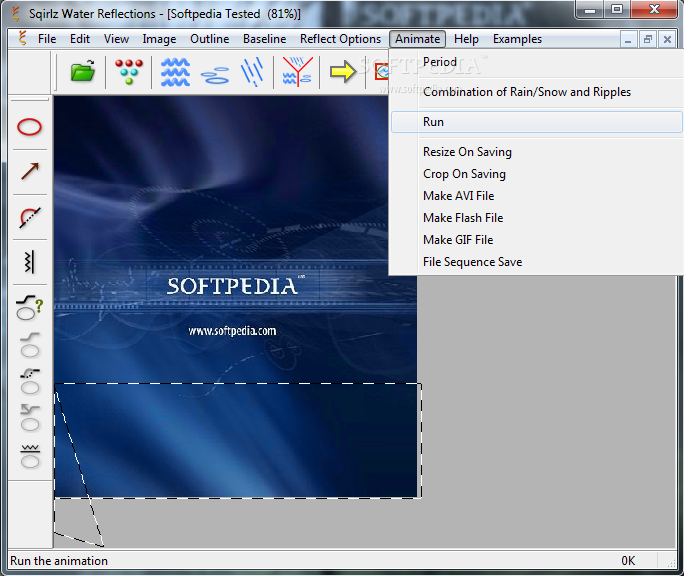The image size is (684, 576).
Task: Select the ring ripples icon
Action: click(x=215, y=75)
